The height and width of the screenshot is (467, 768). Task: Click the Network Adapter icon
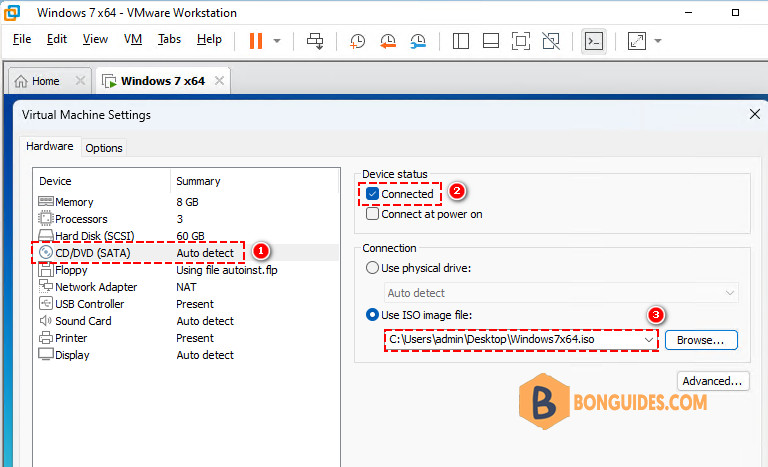(x=46, y=286)
